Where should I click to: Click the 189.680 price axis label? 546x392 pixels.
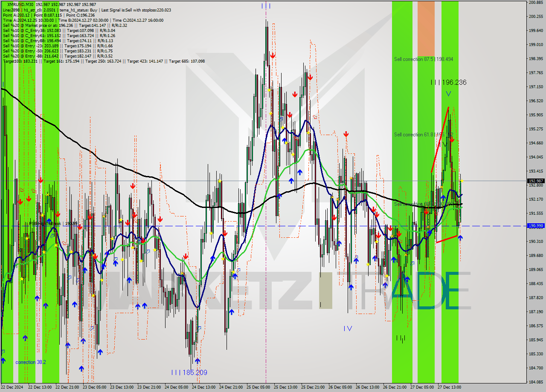(536, 256)
